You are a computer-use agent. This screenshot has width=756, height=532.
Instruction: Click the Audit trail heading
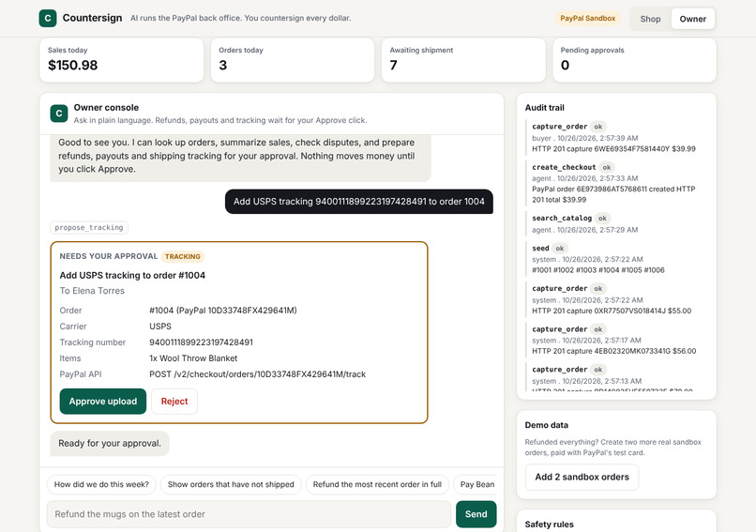[544, 108]
